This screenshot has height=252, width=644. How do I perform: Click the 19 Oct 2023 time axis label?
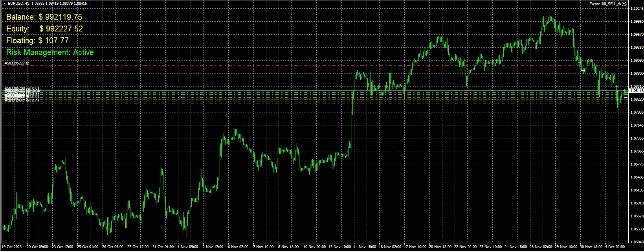[x=12, y=247]
